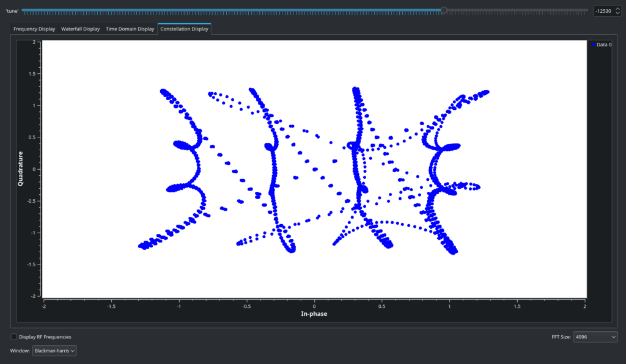This screenshot has height=364, width=626.
Task: Expand the FFT Size combo box
Action: pos(595,337)
